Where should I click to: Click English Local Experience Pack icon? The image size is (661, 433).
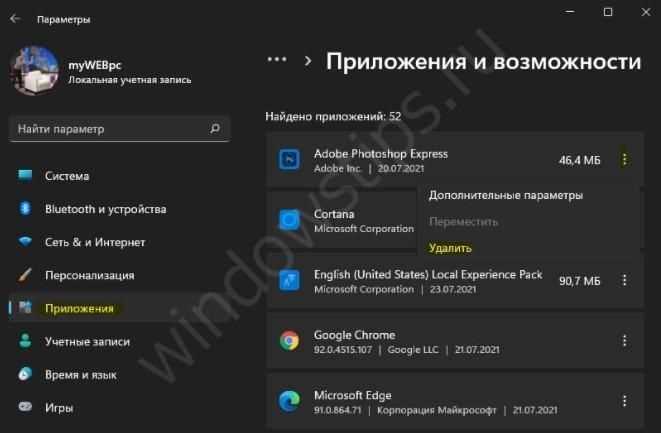(x=290, y=280)
